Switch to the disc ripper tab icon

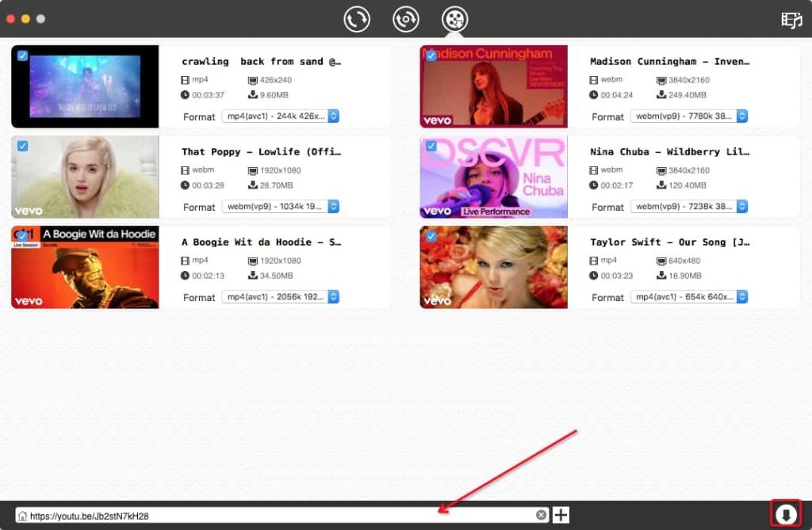coord(405,19)
